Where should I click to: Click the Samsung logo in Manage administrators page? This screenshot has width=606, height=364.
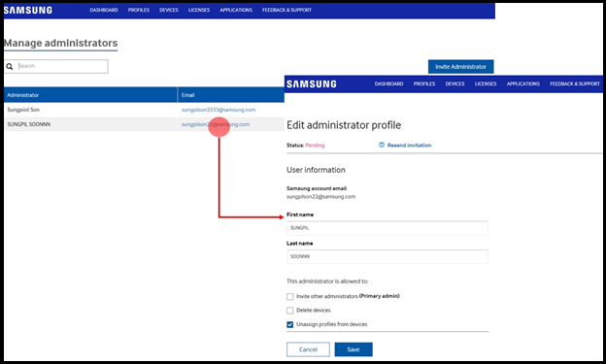click(28, 10)
